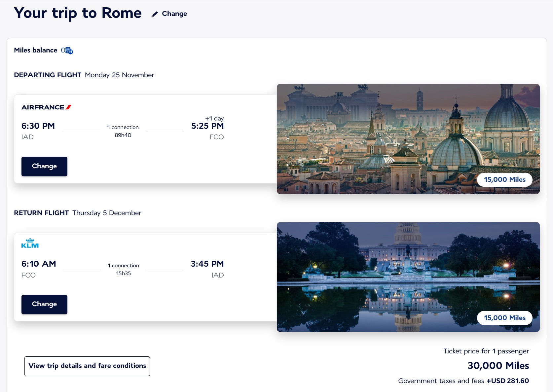Click the miles coin icon next to balance

(69, 50)
